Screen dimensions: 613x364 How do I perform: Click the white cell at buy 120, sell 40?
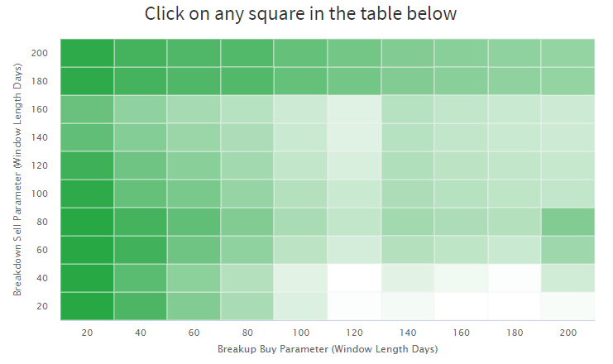354,278
